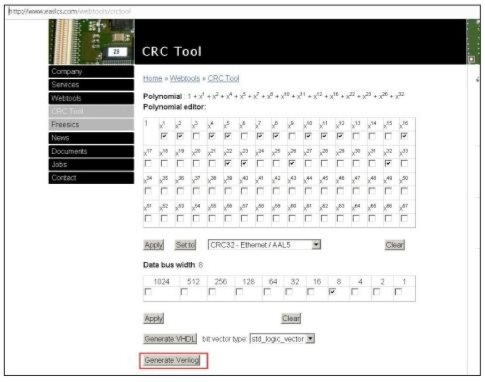Viewport: 485px width, 382px height.
Task: Open the Services sidebar menu
Action: [x=91, y=85]
